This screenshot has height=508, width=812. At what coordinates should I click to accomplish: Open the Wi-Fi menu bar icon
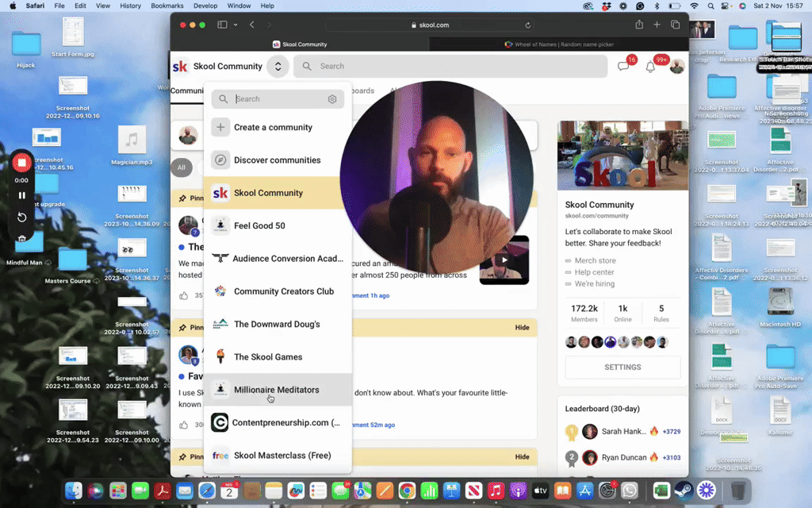(694, 6)
